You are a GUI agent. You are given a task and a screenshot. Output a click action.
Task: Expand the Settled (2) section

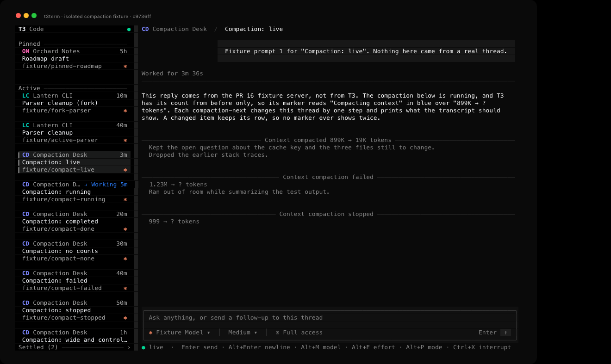click(x=75, y=347)
